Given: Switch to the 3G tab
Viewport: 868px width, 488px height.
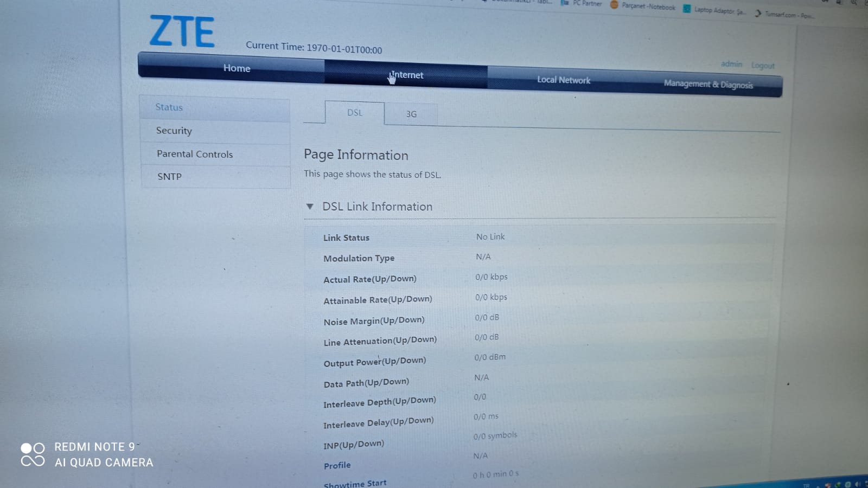Looking at the screenshot, I should coord(411,114).
